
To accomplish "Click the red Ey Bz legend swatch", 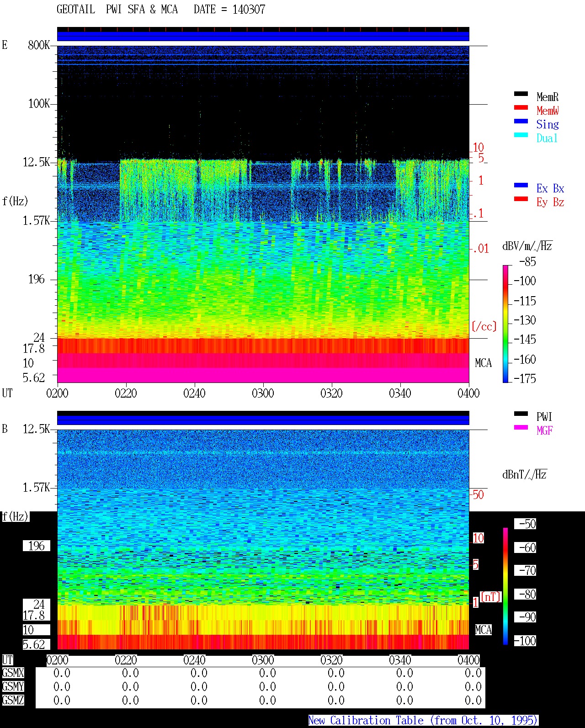I will coord(521,199).
